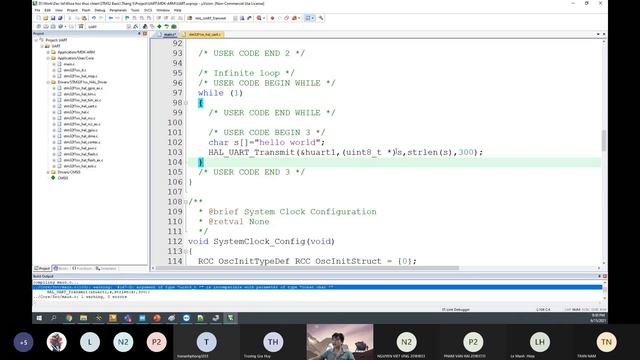Save the current file via toolbar
This screenshot has width=640, height=360.
53,18
